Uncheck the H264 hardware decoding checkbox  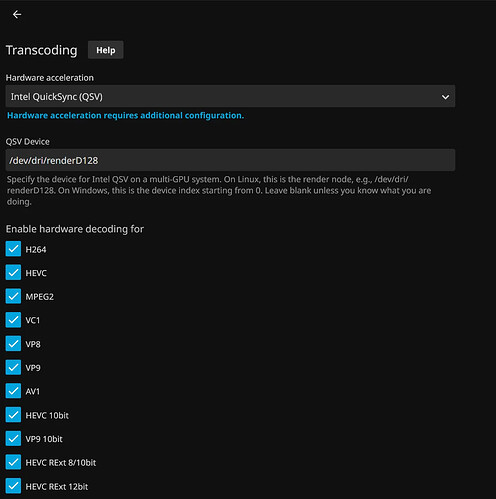(x=13, y=249)
